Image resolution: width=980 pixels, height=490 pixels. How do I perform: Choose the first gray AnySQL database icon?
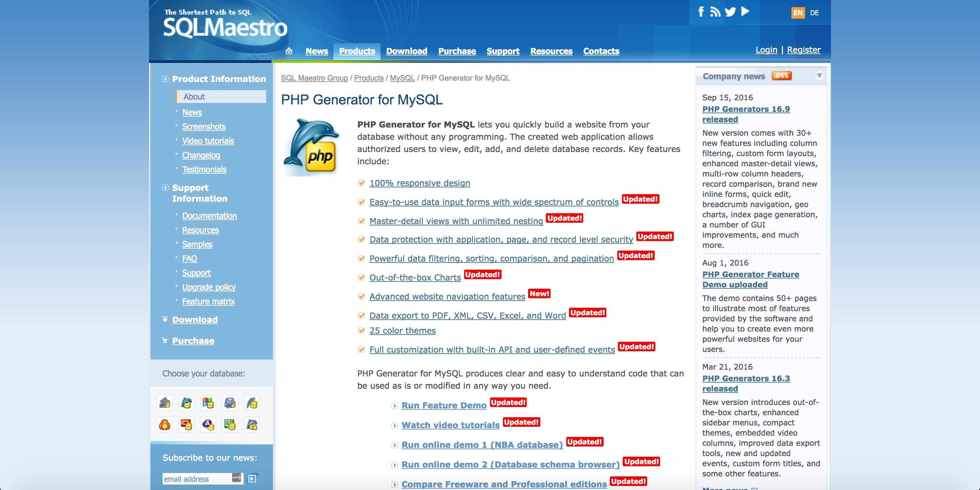tap(165, 403)
